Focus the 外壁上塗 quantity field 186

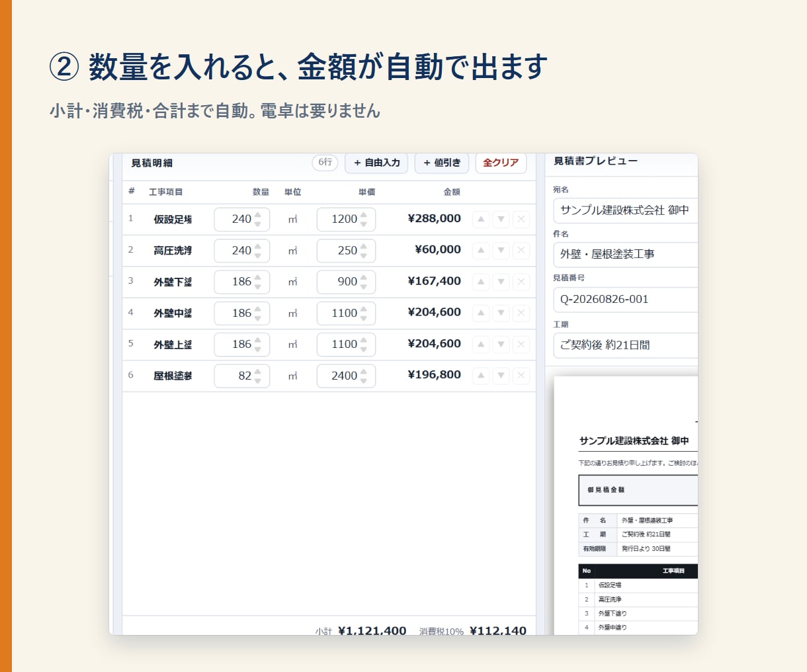tap(241, 345)
